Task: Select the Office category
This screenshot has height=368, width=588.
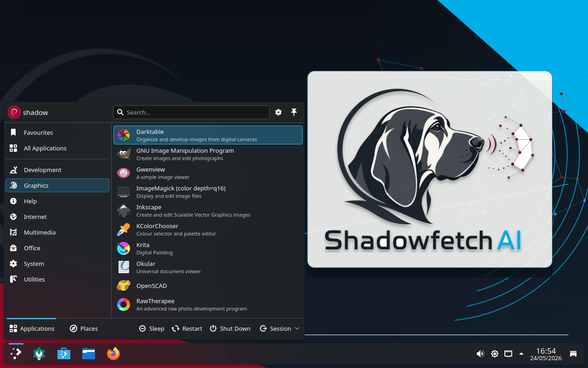Action: 57,248
